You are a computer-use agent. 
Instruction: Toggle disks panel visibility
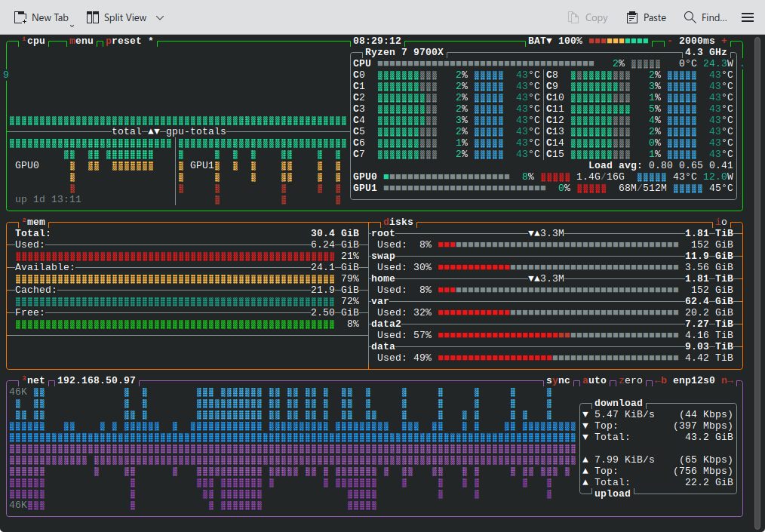[398, 222]
